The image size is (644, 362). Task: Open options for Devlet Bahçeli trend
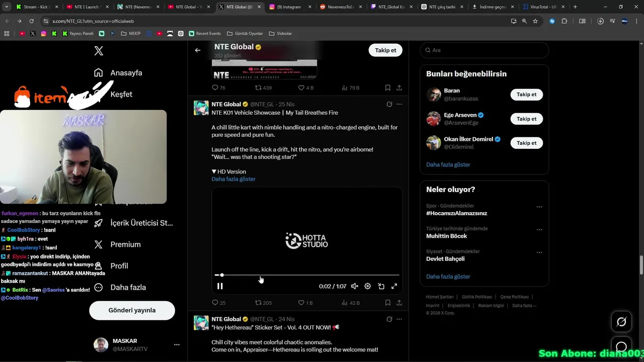[x=539, y=252]
